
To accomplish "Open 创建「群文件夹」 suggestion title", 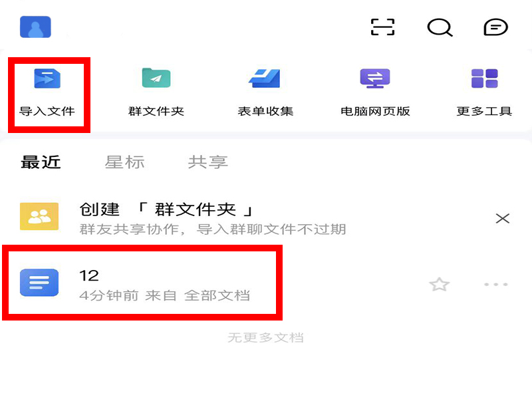I will [x=166, y=209].
